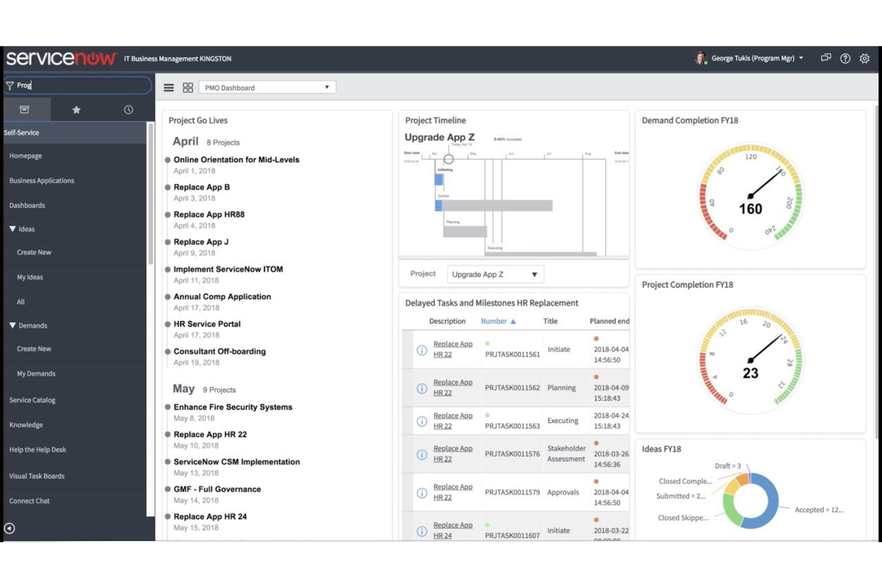
Task: Click the left navigator scrollbar
Action: click(151, 194)
